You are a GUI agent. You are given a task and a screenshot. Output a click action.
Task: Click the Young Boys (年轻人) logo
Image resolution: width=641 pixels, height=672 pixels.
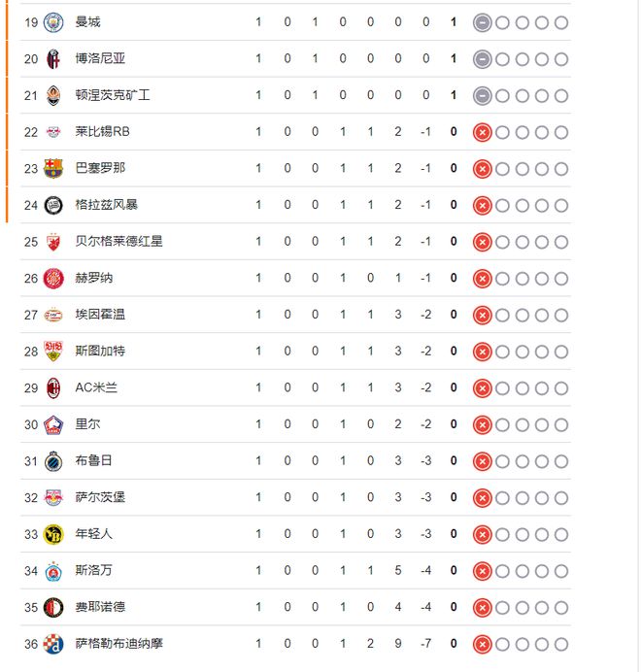click(x=53, y=534)
